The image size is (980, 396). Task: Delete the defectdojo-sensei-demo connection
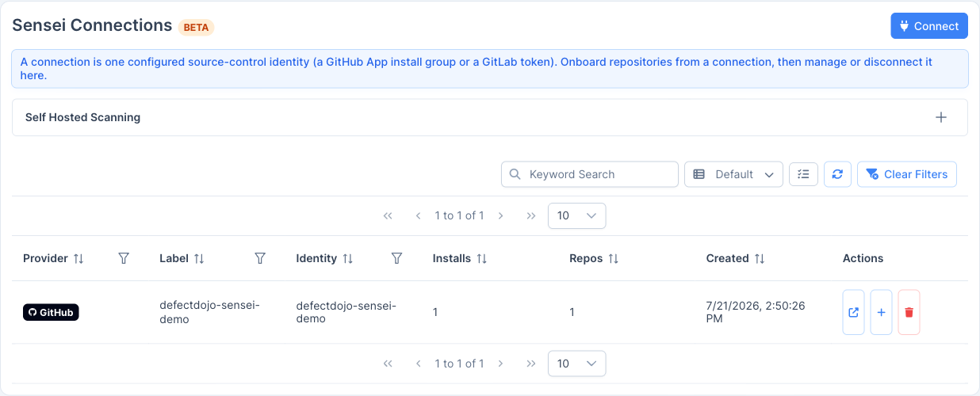pyautogui.click(x=909, y=312)
